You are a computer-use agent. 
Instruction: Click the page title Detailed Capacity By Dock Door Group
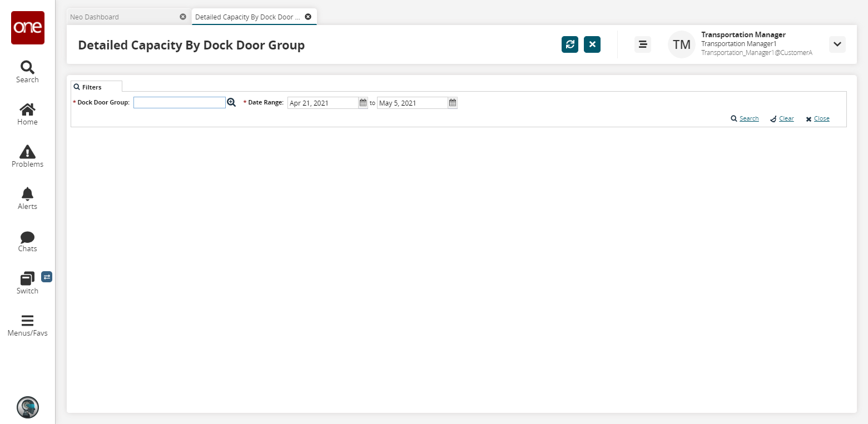click(191, 45)
